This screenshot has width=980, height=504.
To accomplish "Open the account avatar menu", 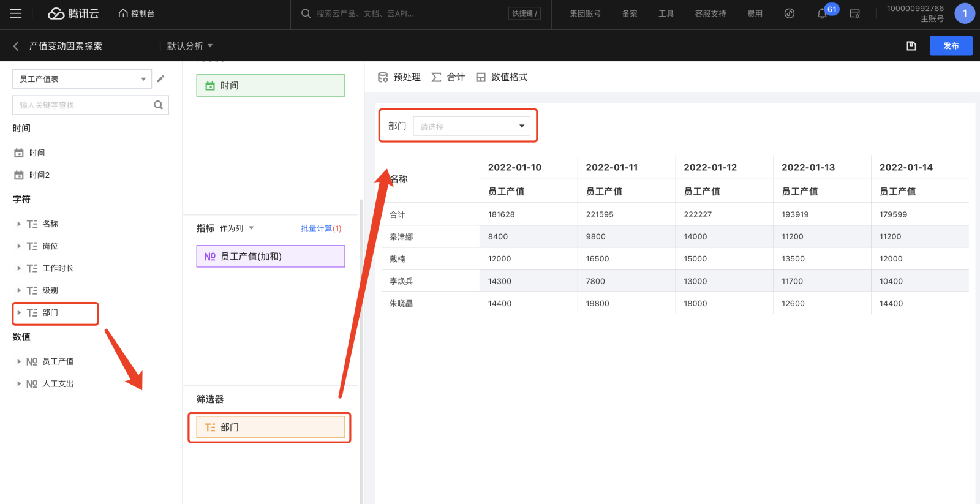I will tap(965, 13).
